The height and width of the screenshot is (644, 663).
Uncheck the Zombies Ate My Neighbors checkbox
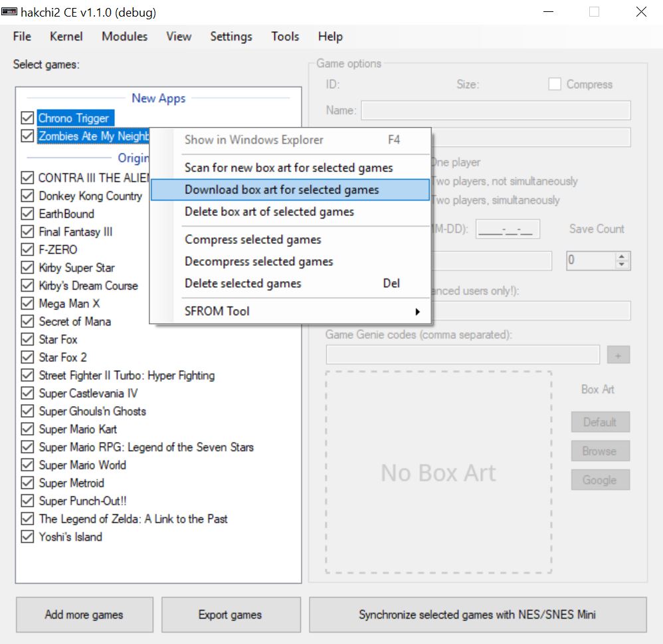[x=27, y=136]
